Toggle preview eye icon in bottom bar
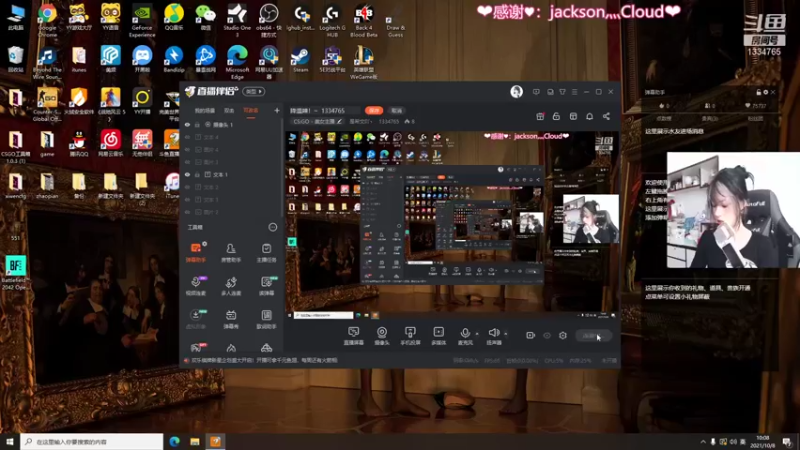The height and width of the screenshot is (450, 800). click(x=547, y=335)
